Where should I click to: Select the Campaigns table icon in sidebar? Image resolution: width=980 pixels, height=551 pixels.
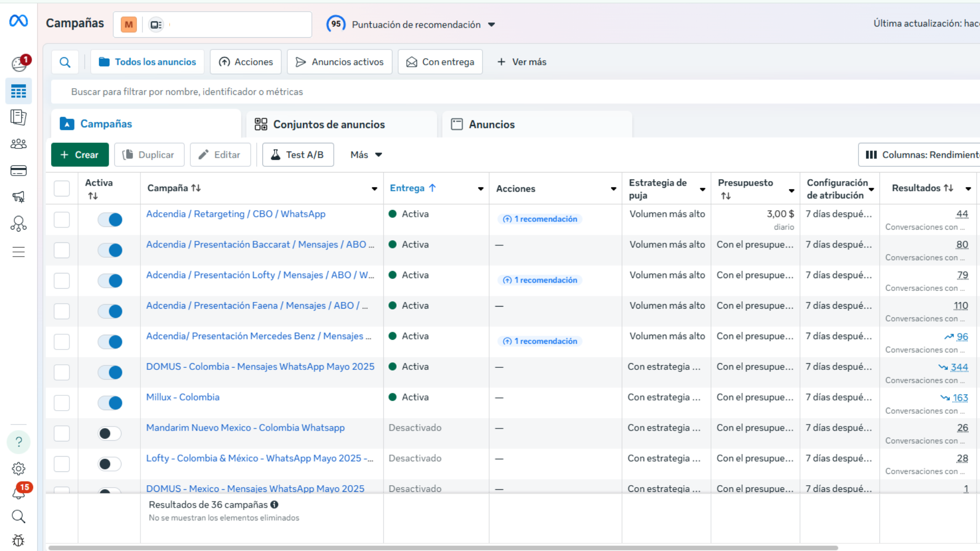tap(18, 91)
